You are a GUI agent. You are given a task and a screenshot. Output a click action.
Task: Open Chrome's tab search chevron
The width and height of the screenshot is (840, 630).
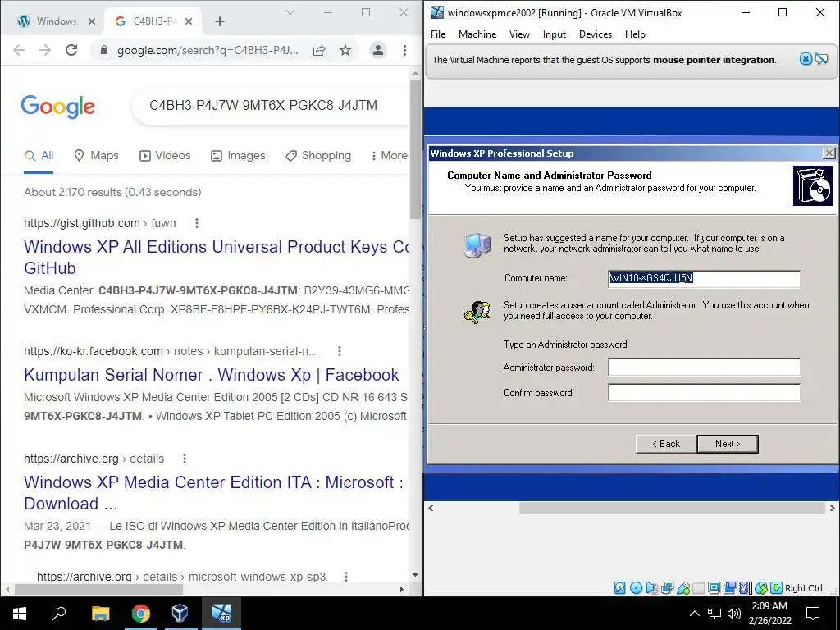[x=290, y=12]
